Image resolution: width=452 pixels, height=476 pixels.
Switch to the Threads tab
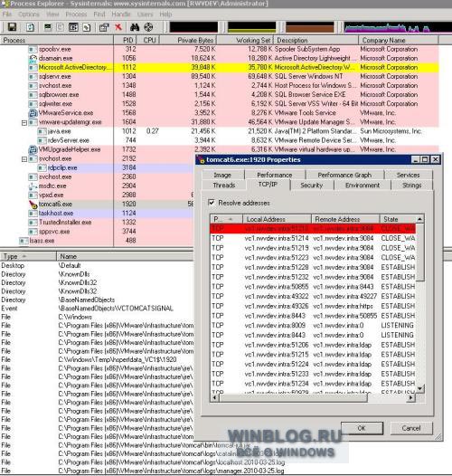pyautogui.click(x=224, y=186)
